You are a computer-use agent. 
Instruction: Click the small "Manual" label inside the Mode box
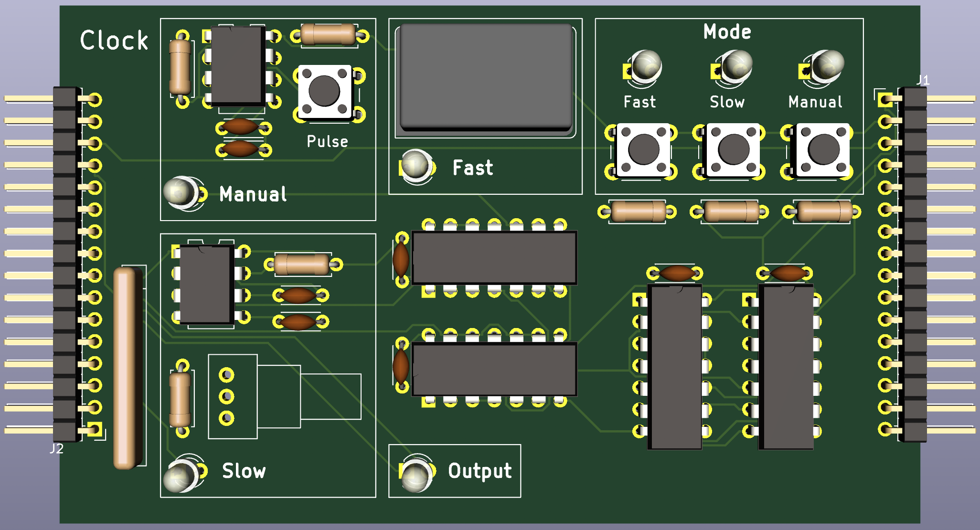point(816,102)
